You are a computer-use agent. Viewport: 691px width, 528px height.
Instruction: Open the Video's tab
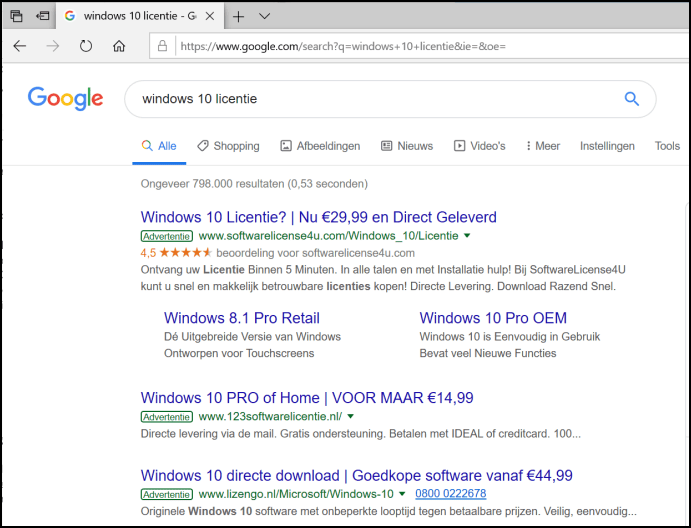coord(479,146)
